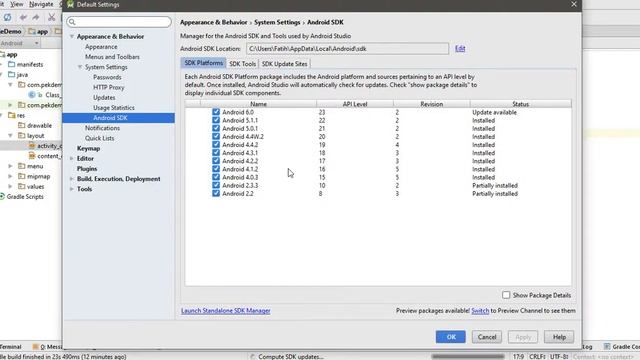640x360 pixels.
Task: Collapse Appearance & Behavior section
Action: (72, 36)
